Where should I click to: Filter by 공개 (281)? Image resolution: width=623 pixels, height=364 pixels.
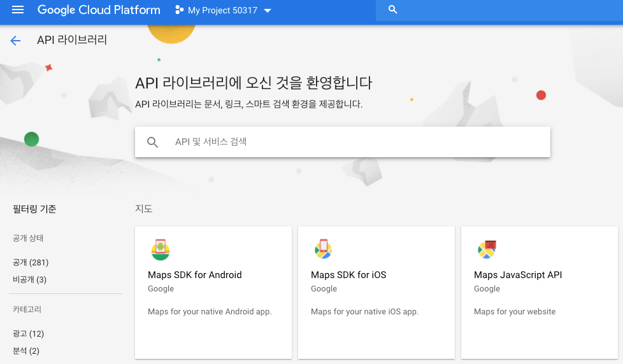31,262
